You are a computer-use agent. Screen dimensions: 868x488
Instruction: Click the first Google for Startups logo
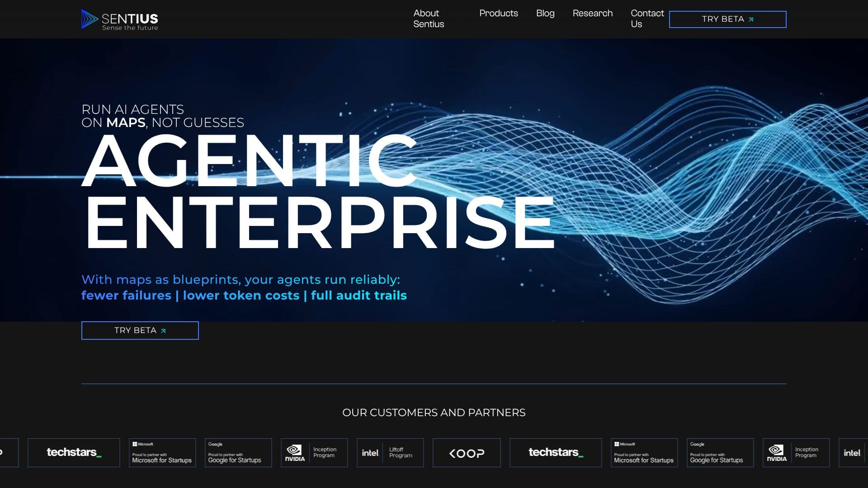click(238, 453)
